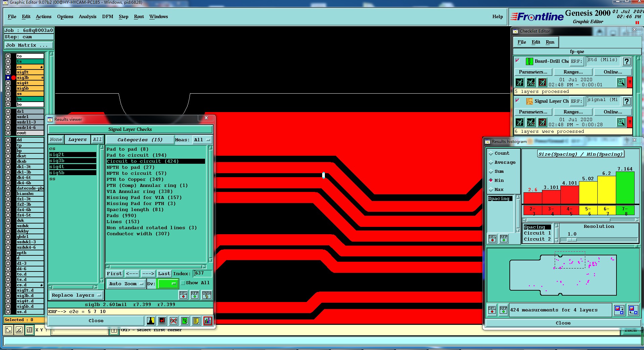Click the histogram icon in Results viewer

pyautogui.click(x=208, y=321)
